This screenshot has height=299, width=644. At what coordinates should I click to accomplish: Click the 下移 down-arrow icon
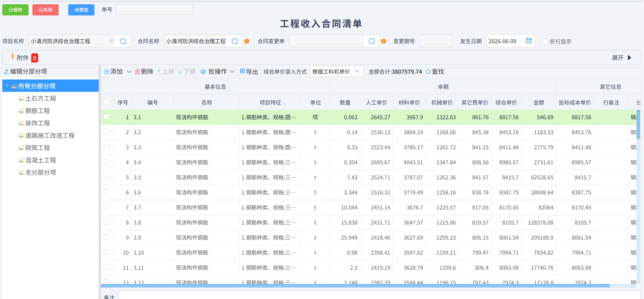[180, 72]
